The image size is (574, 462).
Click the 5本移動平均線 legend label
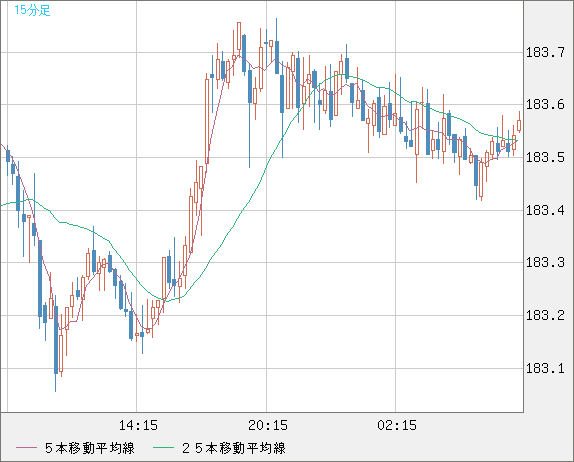pos(90,448)
